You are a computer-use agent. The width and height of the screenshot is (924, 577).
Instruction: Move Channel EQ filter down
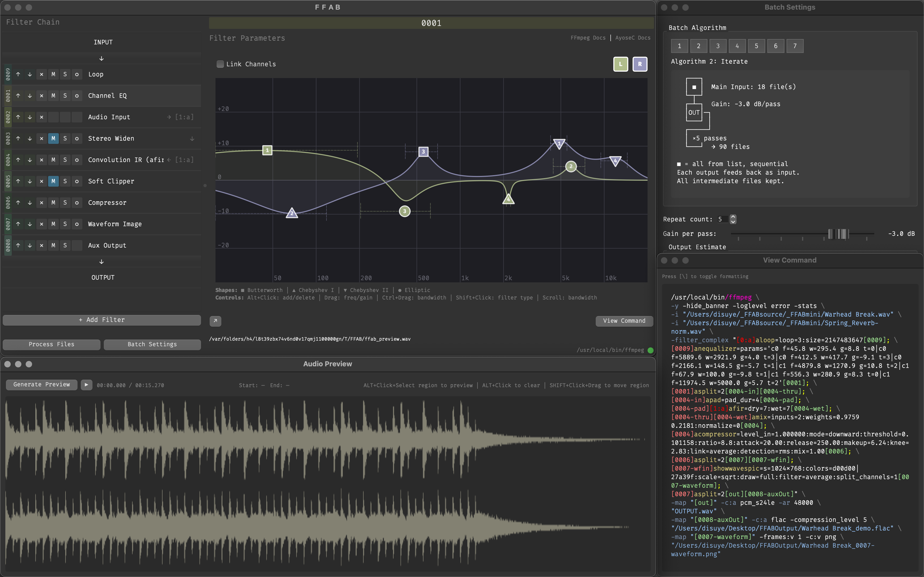tap(30, 96)
